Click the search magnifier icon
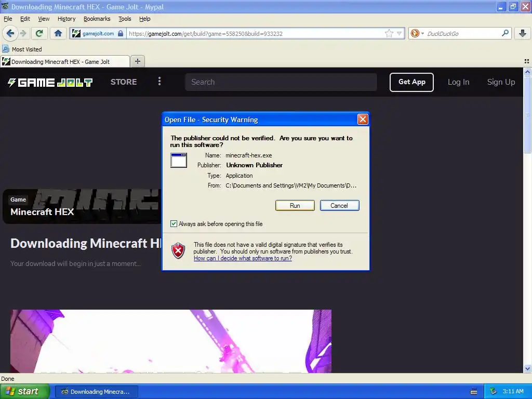This screenshot has width=532, height=399. point(505,33)
